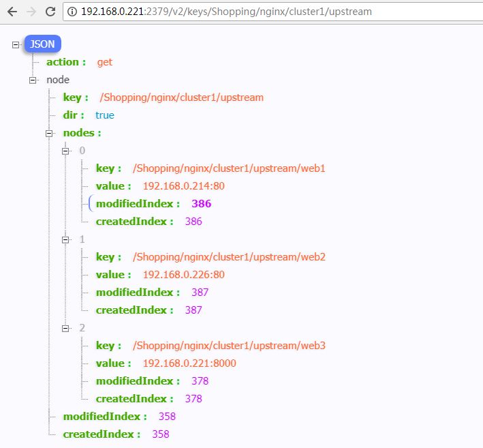This screenshot has height=448, width=483.
Task: Select modifiedIndex value 378
Action: 200,381
